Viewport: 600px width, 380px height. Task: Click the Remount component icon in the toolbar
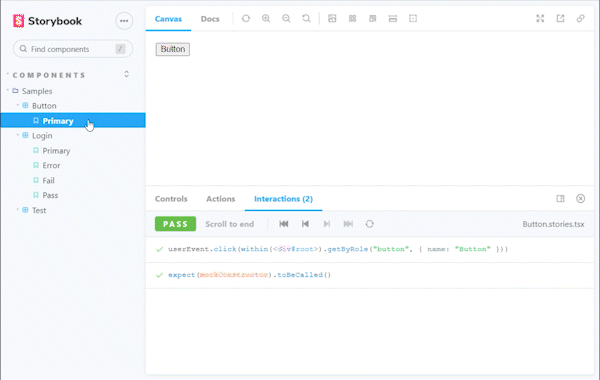[246, 18]
